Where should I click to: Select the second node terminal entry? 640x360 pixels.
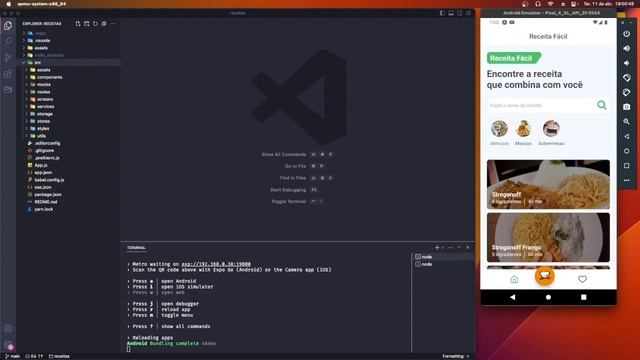[x=443, y=264]
